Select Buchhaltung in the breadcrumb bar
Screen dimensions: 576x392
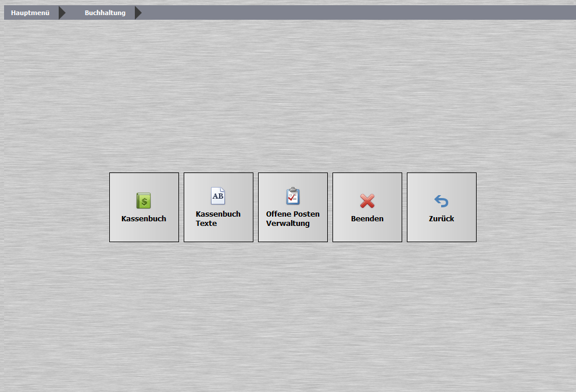(105, 13)
